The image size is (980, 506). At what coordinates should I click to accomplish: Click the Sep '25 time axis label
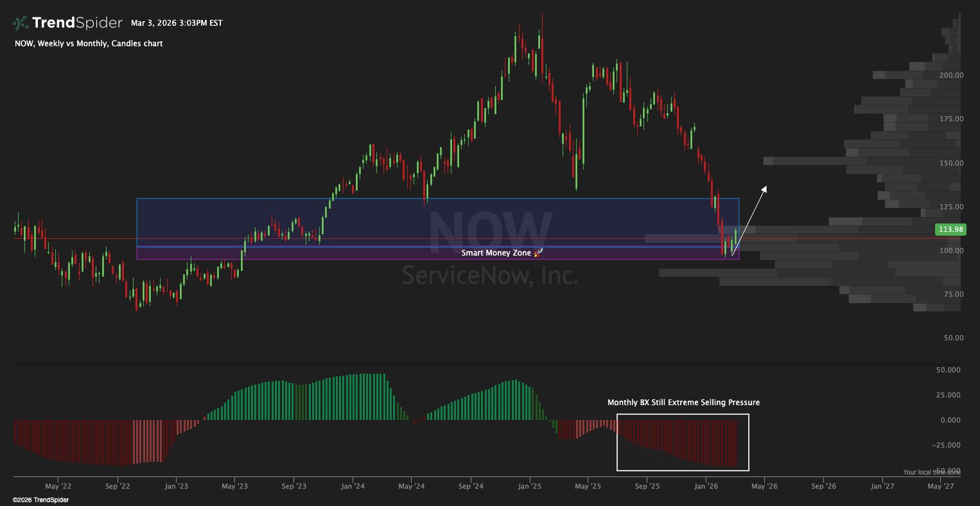pos(647,486)
